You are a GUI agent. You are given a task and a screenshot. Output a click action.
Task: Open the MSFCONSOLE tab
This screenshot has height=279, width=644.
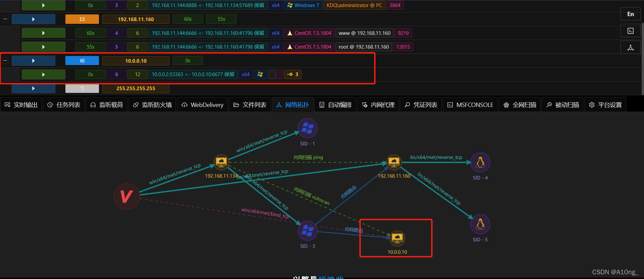[x=470, y=105]
